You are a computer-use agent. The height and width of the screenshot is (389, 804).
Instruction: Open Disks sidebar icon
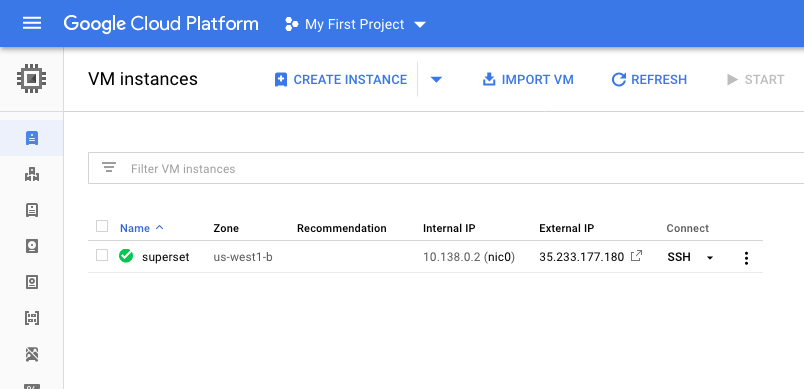coord(32,247)
